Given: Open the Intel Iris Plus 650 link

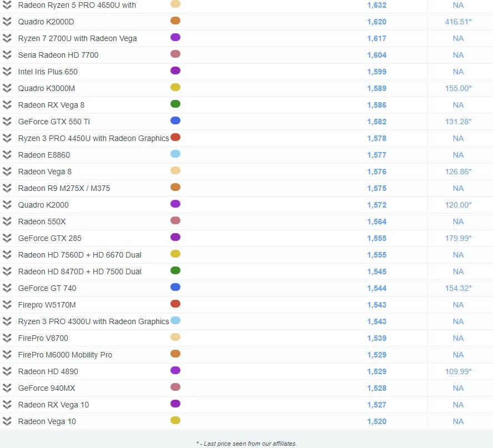Looking at the screenshot, I should (x=48, y=72).
